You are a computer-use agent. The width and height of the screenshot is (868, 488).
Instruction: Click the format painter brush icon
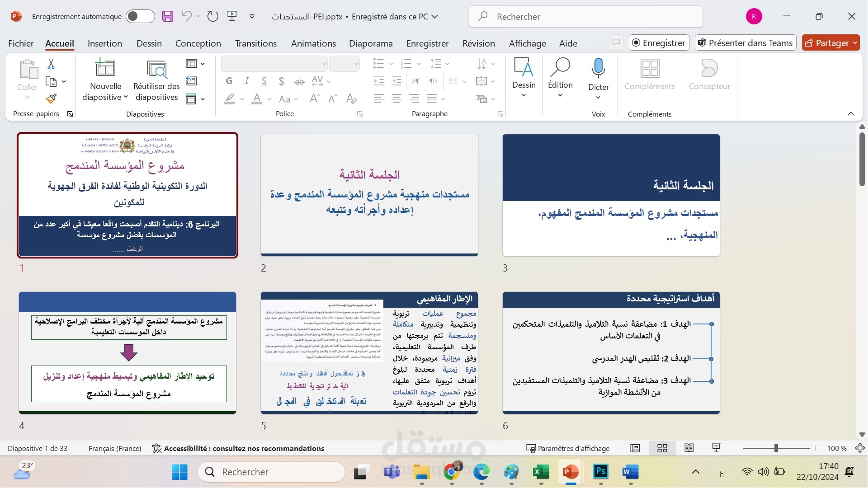pos(51,99)
